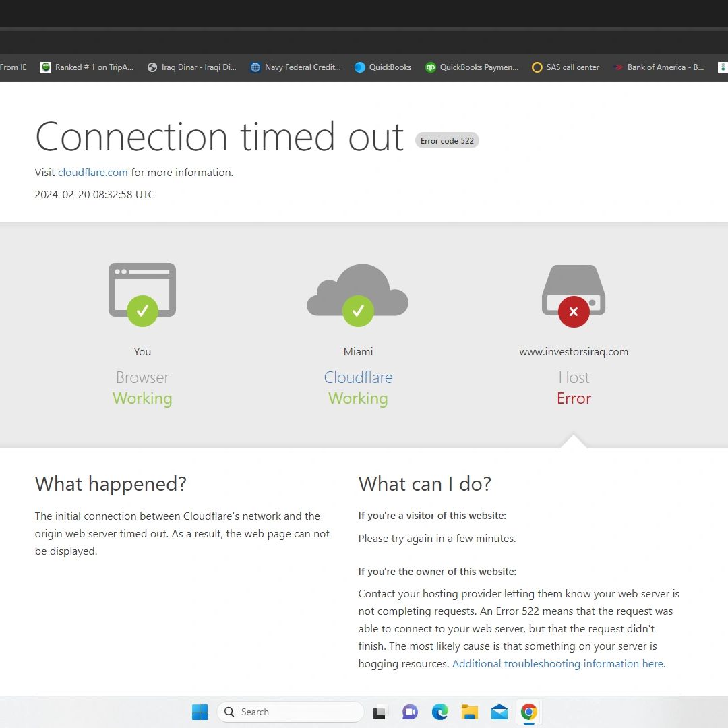Open the Iraq Dinar bookmark
The width and height of the screenshot is (728, 728).
tap(191, 67)
